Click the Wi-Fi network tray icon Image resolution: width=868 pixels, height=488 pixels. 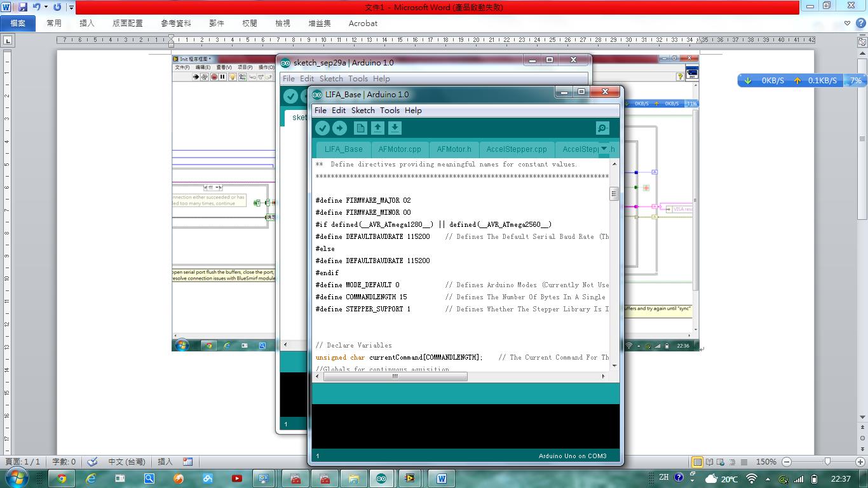(x=752, y=478)
